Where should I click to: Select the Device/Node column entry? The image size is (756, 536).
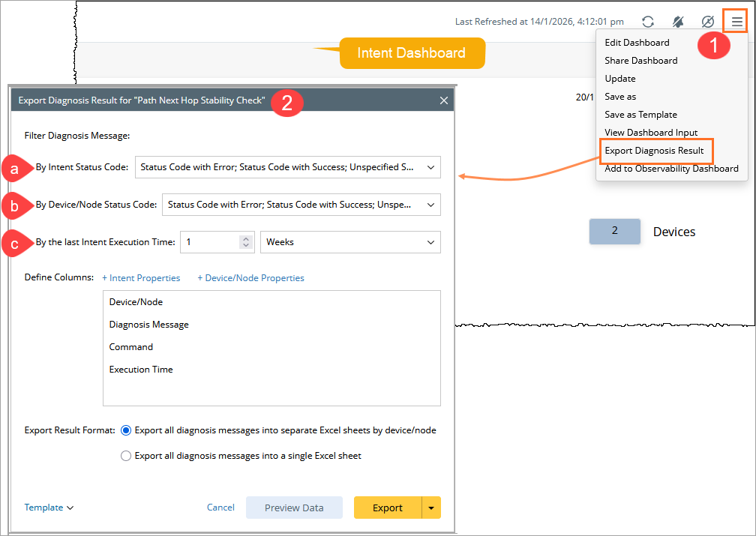(136, 302)
